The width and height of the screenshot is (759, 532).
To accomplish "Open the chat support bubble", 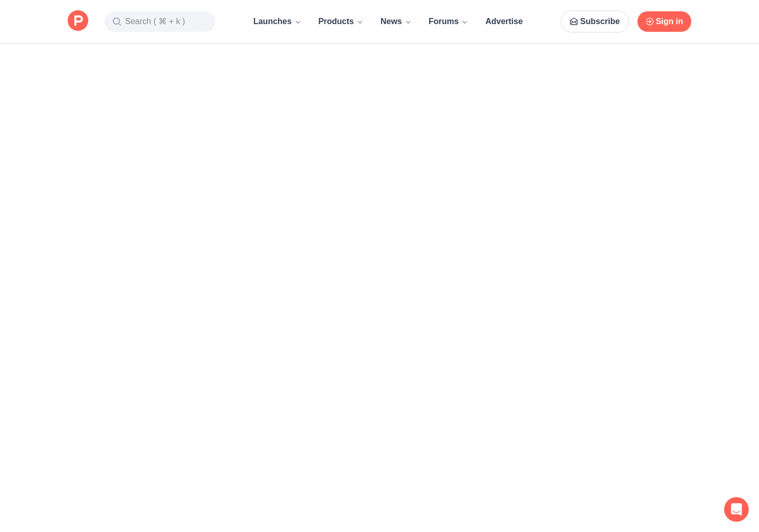I will click(736, 509).
